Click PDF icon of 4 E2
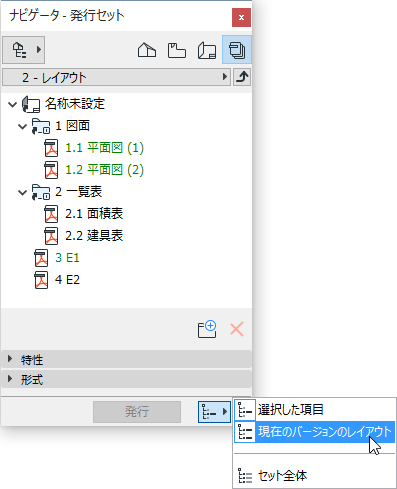This screenshot has width=397, height=489. pyautogui.click(x=41, y=280)
